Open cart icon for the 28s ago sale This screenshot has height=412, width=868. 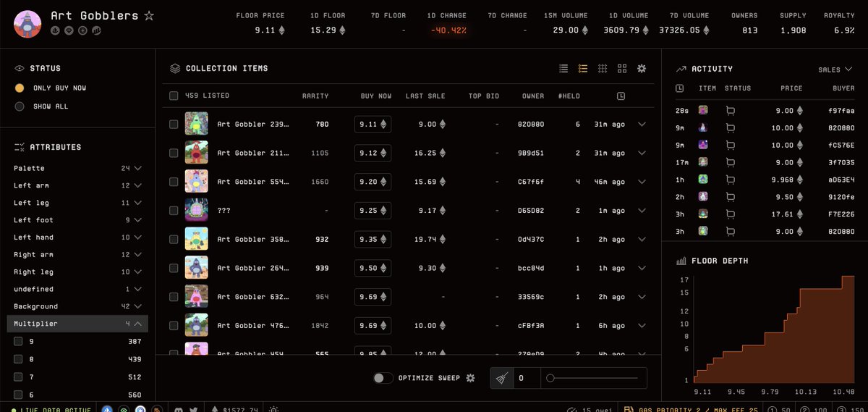pyautogui.click(x=730, y=111)
